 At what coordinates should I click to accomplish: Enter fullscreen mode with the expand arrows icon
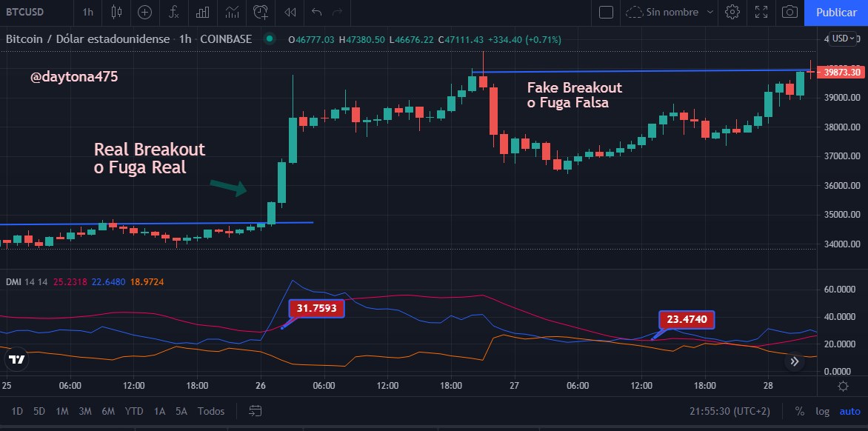click(x=761, y=12)
